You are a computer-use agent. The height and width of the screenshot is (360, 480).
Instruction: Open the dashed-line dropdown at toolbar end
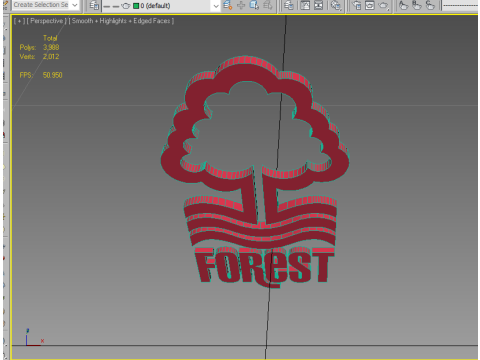pos(460,5)
